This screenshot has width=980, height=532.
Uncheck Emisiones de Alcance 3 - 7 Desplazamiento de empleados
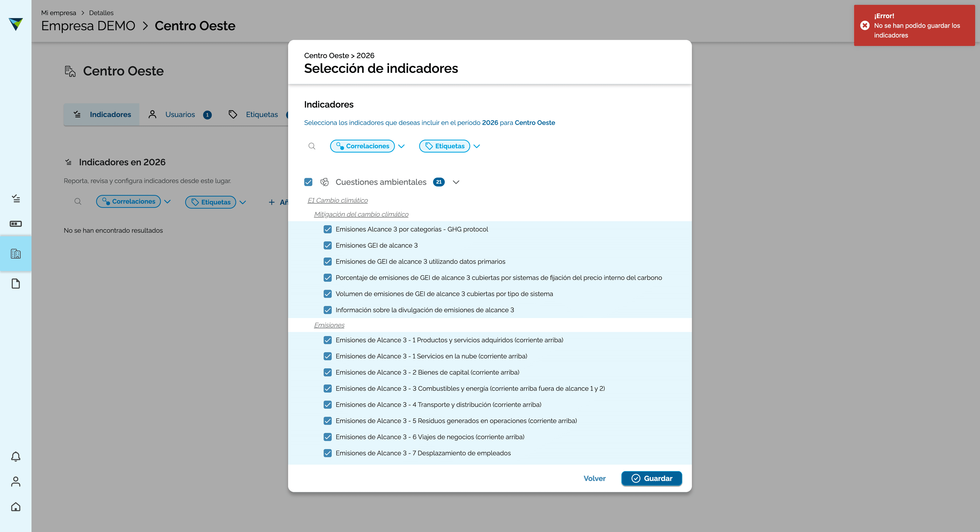point(327,453)
